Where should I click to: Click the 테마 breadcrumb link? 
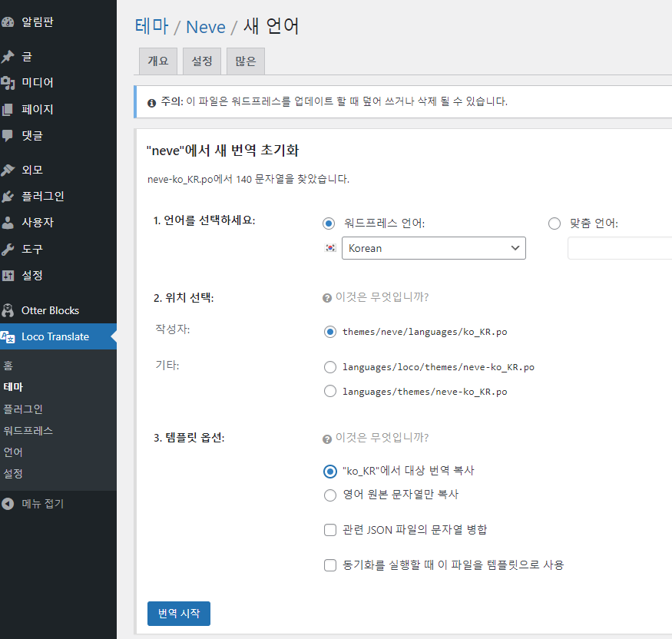point(152,26)
